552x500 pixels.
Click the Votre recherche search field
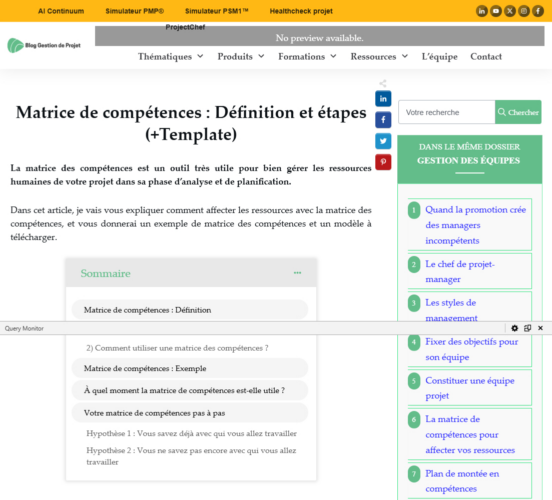coord(446,112)
